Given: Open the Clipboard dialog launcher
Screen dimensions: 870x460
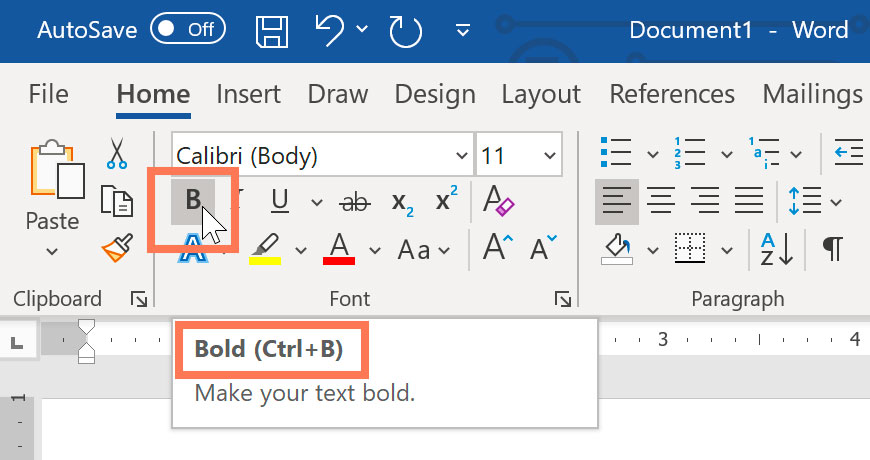Looking at the screenshot, I should coord(139,300).
